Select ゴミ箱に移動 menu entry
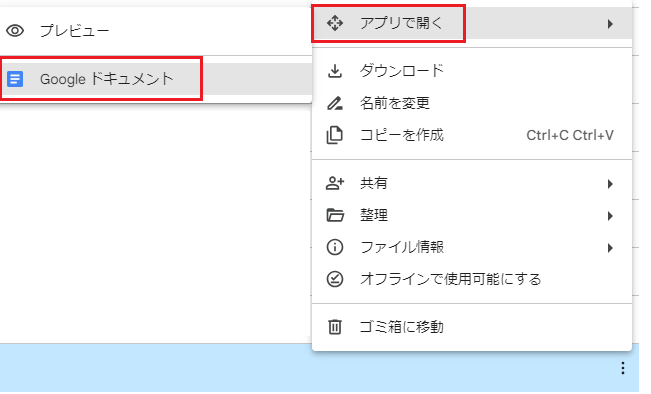The width and height of the screenshot is (651, 394). pyautogui.click(x=472, y=327)
